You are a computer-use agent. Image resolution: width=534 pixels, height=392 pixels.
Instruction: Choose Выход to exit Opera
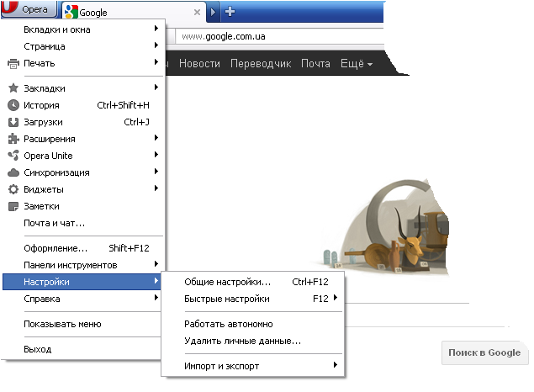coord(82,349)
